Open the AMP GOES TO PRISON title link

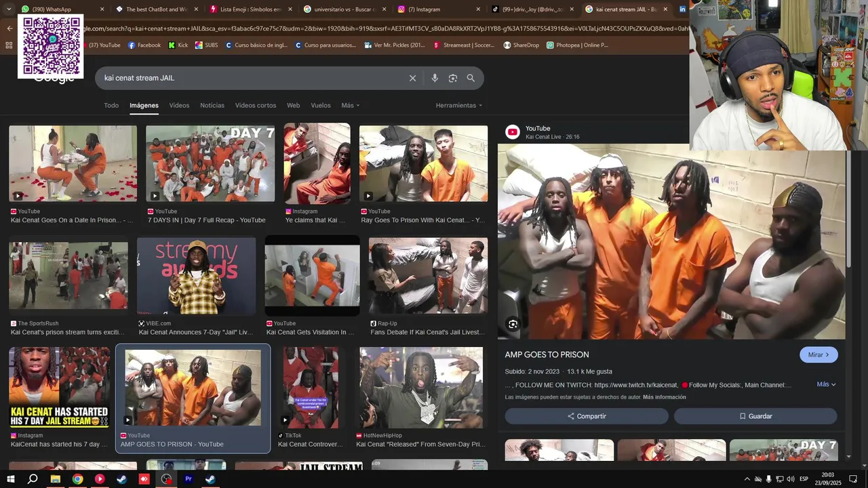(547, 354)
